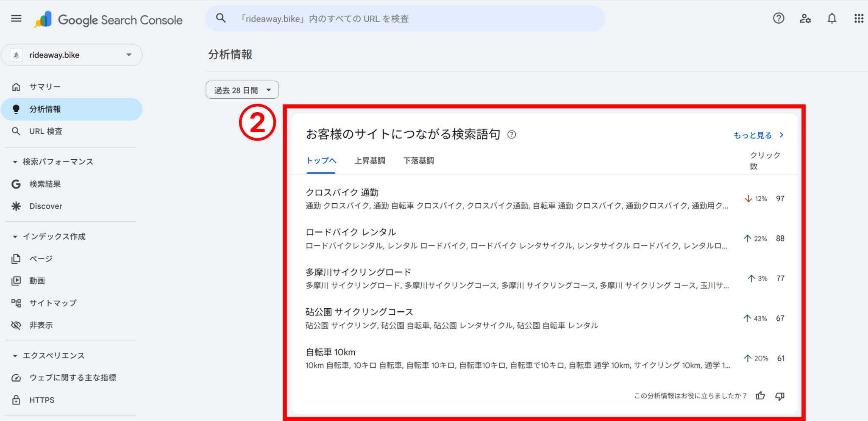
Task: Give thumbs up feedback on the insight
Action: (760, 396)
